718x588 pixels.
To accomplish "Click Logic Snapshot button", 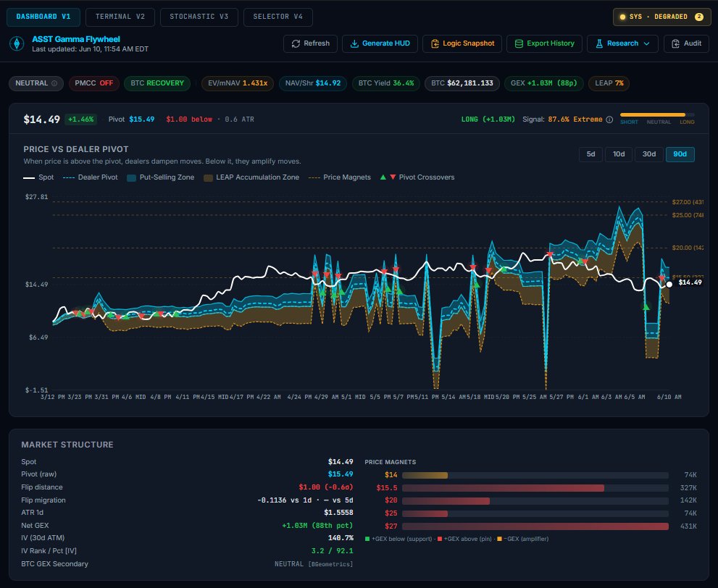I will point(462,43).
